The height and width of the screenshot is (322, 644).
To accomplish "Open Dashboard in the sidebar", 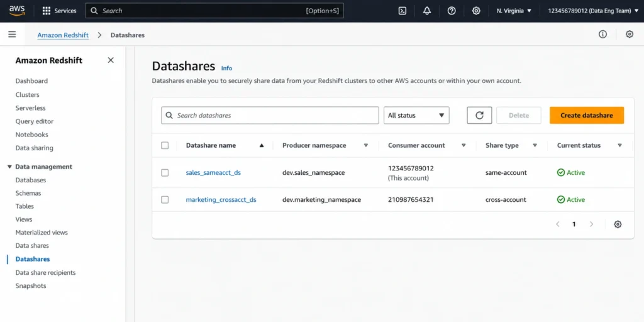I will 31,81.
